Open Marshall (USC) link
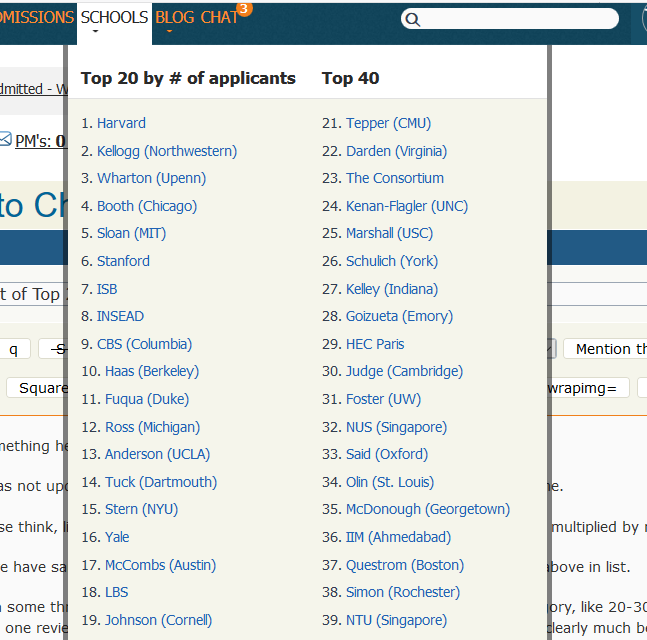Screen dimensions: 647x640 click(390, 233)
